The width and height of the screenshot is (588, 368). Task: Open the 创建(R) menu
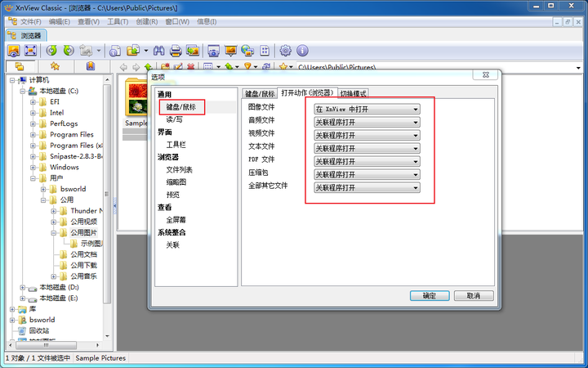click(x=147, y=22)
